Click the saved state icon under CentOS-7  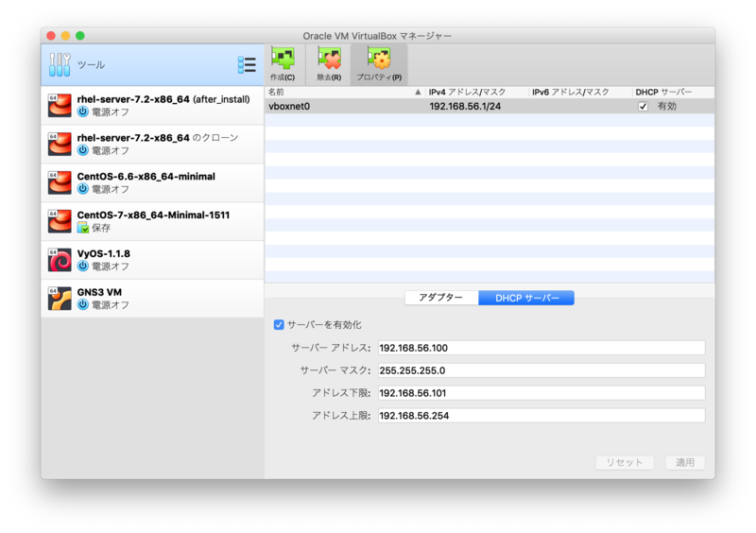(x=83, y=228)
